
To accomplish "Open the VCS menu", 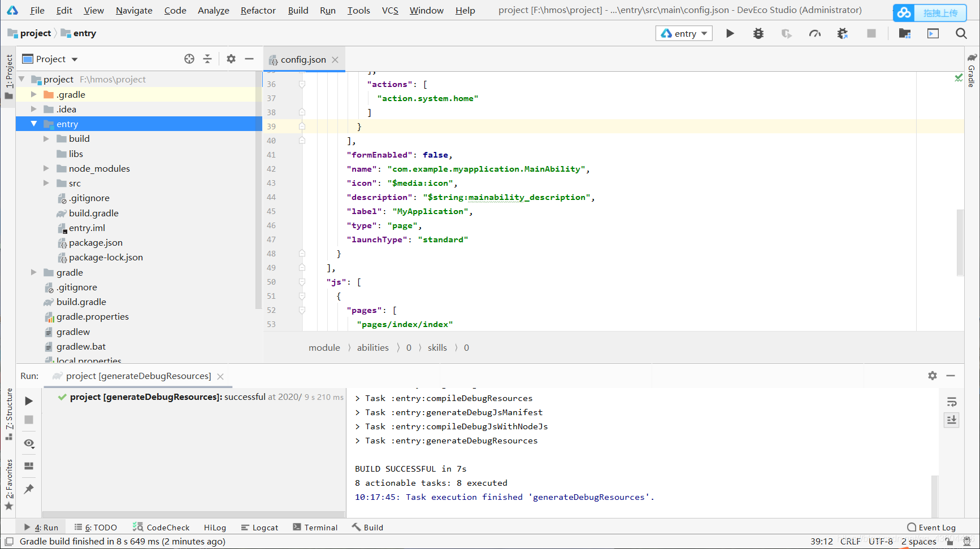I will point(390,10).
